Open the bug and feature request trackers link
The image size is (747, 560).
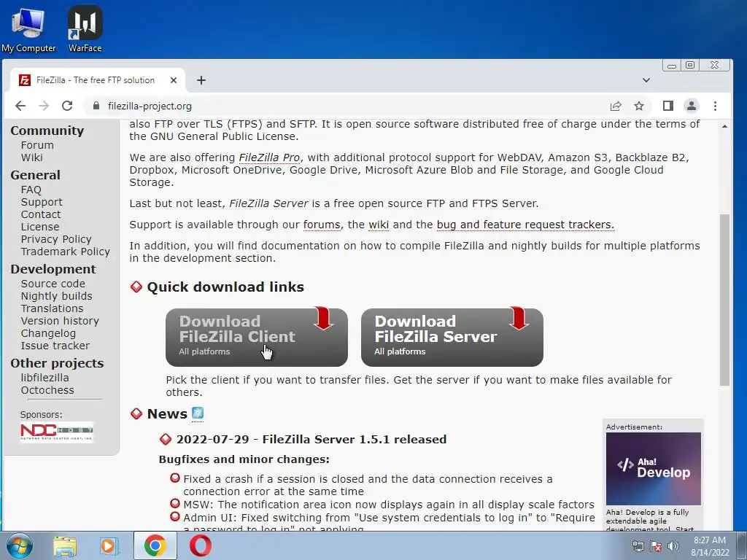coord(525,225)
